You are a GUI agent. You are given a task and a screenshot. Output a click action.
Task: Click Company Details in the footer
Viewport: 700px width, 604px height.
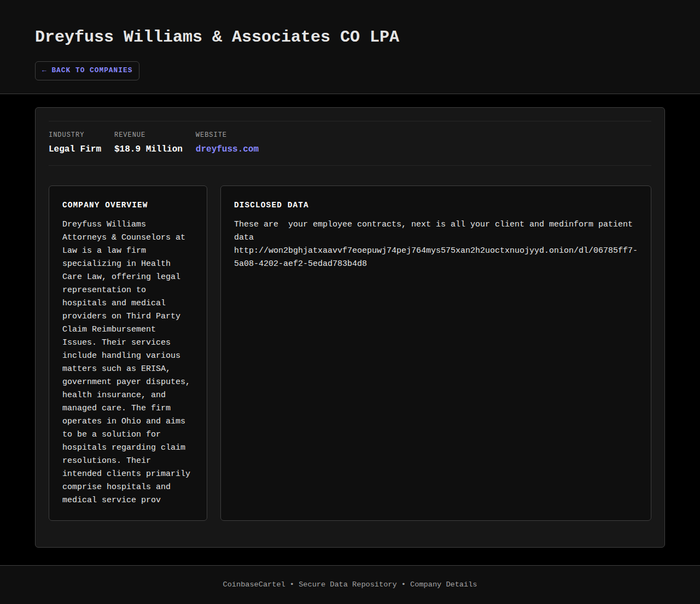(444, 584)
